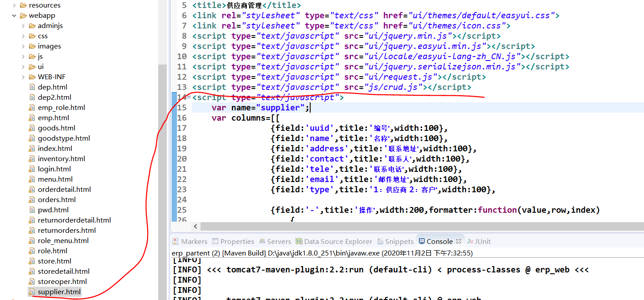Open goods.html file
This screenshot has height=300, width=644.
click(x=57, y=128)
